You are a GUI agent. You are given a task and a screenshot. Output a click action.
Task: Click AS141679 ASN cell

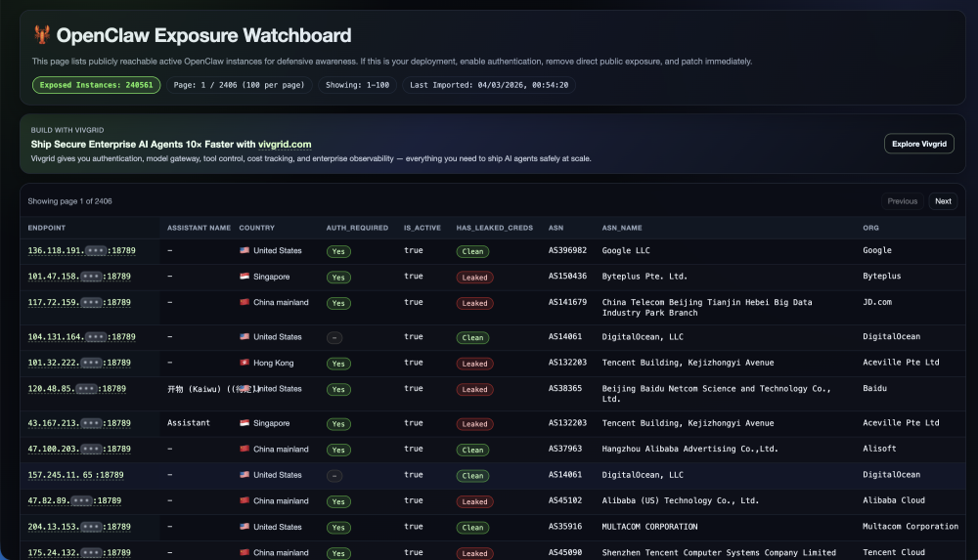click(x=567, y=302)
